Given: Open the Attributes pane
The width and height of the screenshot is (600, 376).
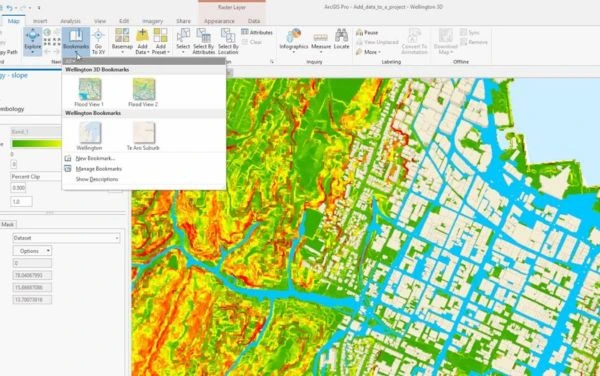Looking at the screenshot, I should tap(257, 33).
